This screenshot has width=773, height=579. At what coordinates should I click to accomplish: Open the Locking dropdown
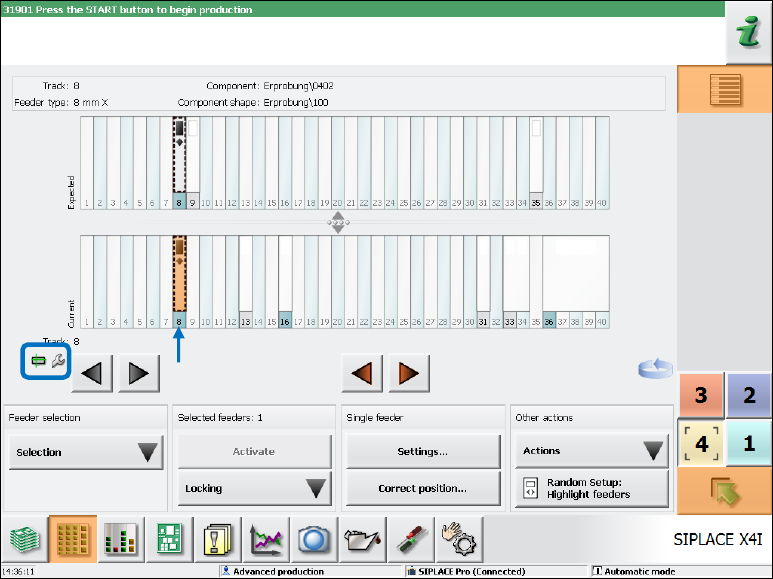pos(254,488)
